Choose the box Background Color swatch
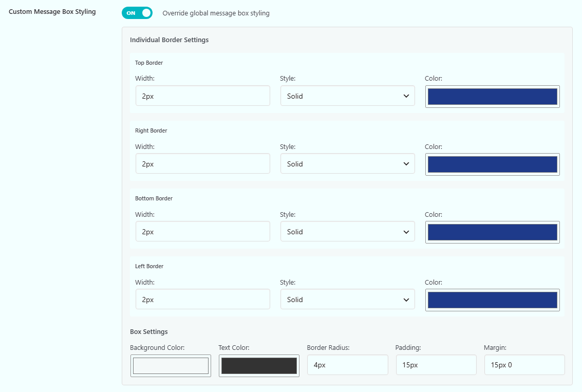582x392 pixels. point(171,366)
